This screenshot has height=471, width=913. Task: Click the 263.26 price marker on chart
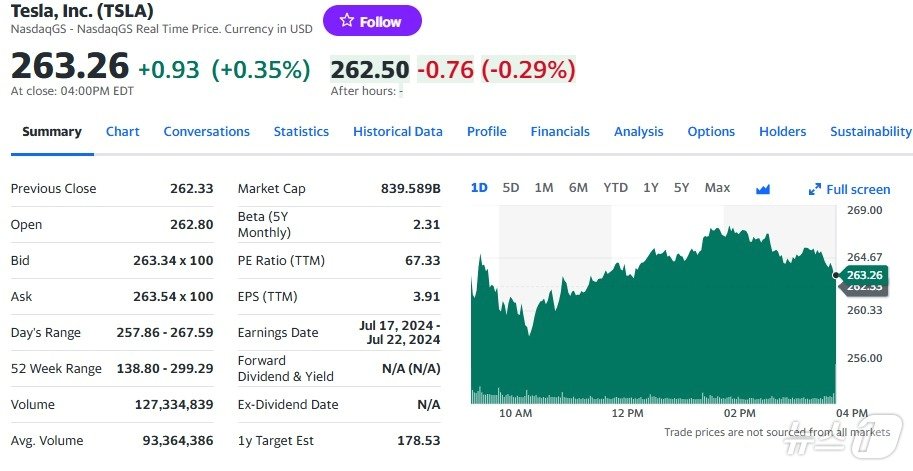click(864, 275)
